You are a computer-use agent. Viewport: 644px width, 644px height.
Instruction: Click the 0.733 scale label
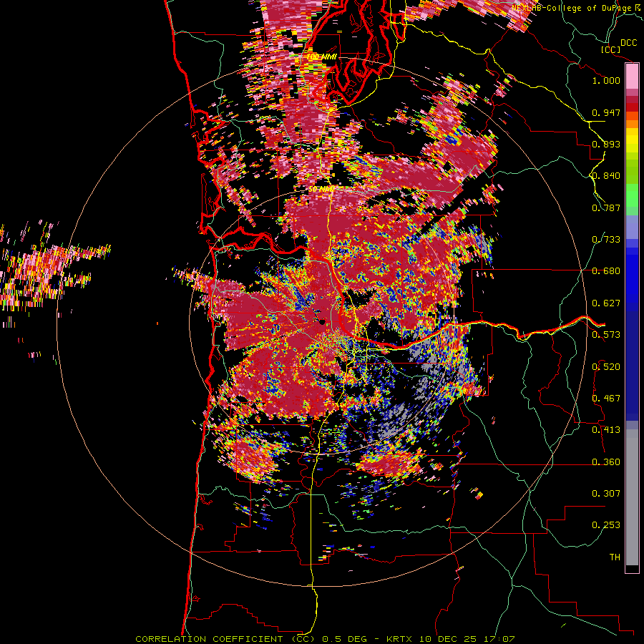[606, 240]
